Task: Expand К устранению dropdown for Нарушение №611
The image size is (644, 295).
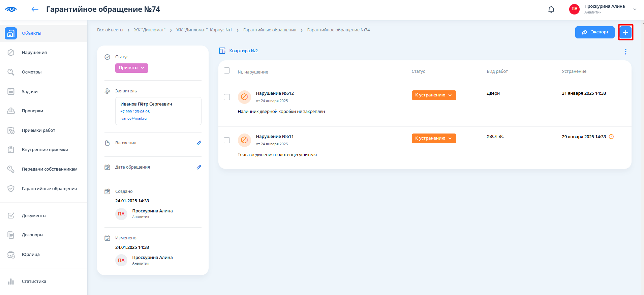Action: pyautogui.click(x=434, y=139)
